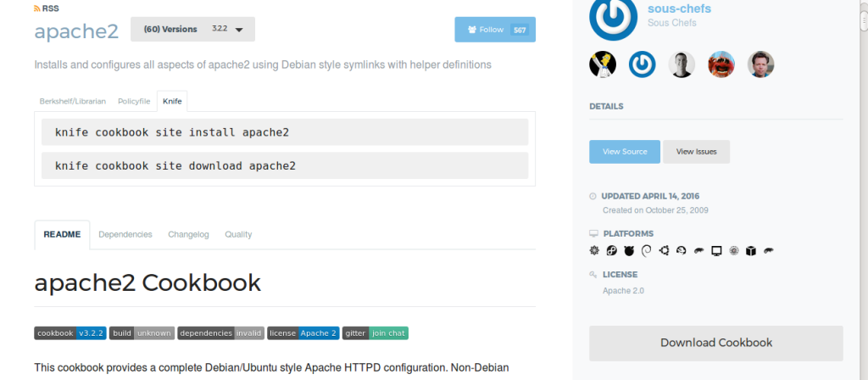Click the black cube platform icon
The image size is (868, 380).
pyautogui.click(x=751, y=251)
